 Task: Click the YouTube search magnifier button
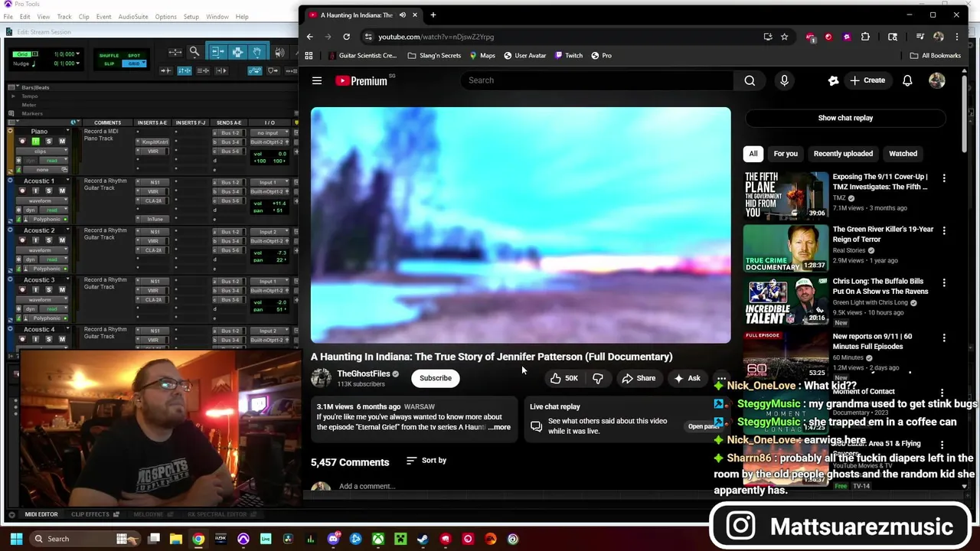pos(750,80)
